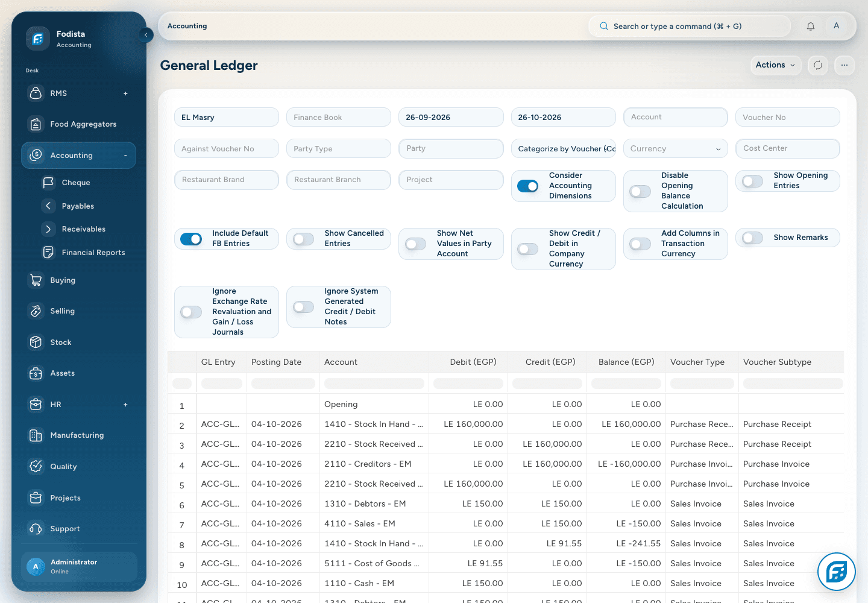Open the Selling tag icon
The image size is (868, 603).
tap(36, 311)
